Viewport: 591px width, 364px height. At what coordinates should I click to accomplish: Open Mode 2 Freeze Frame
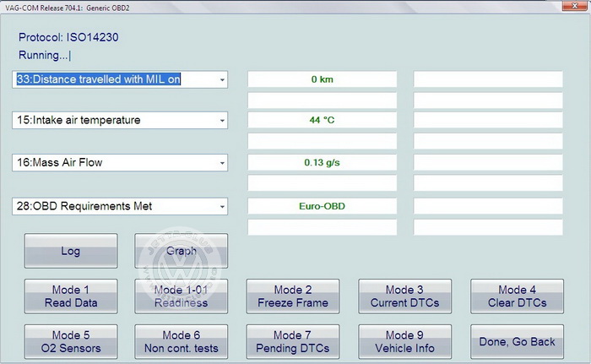[293, 296]
